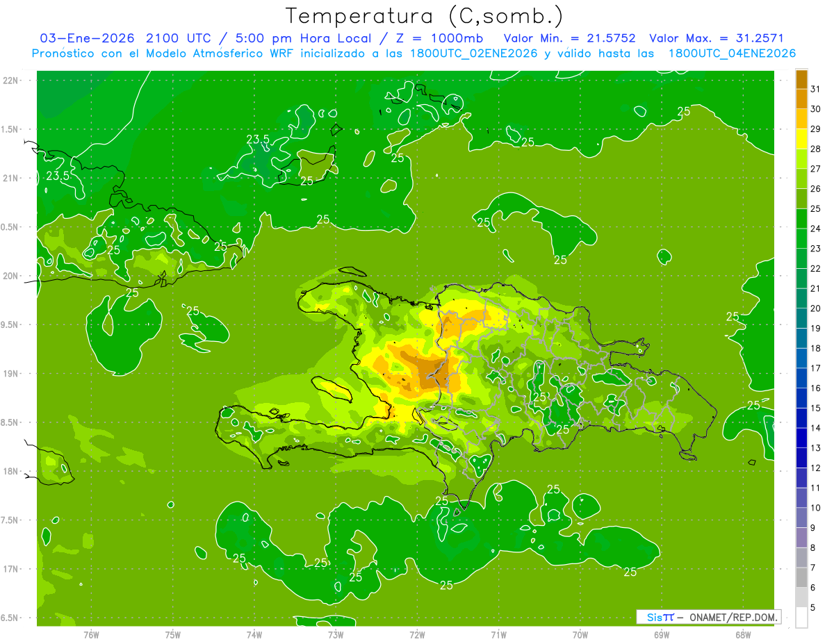Click the "27" value on the color scale
834x644 pixels.
[x=815, y=169]
